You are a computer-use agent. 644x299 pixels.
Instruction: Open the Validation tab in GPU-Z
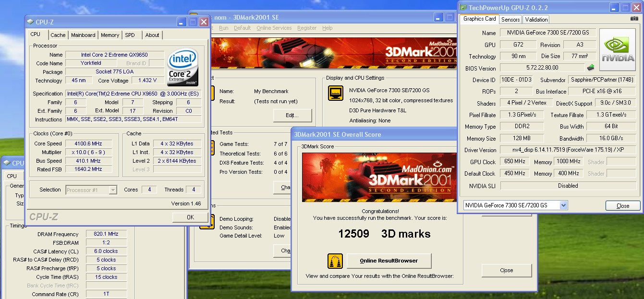pyautogui.click(x=536, y=20)
